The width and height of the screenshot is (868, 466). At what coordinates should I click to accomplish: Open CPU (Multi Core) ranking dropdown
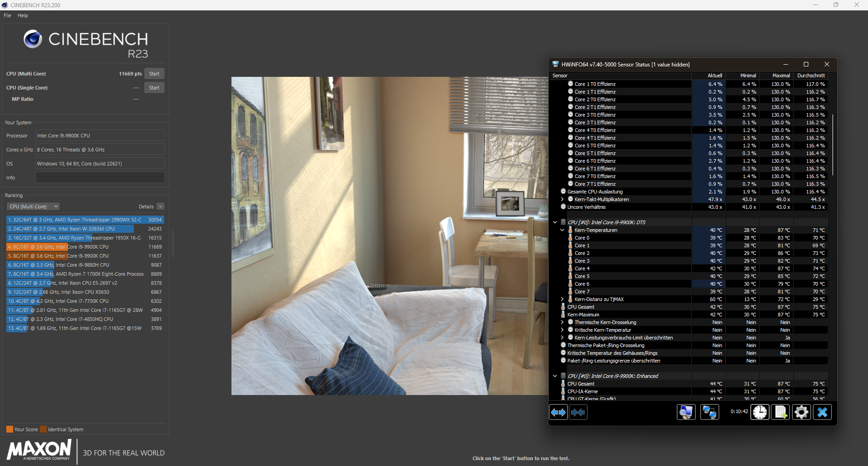tap(33, 207)
